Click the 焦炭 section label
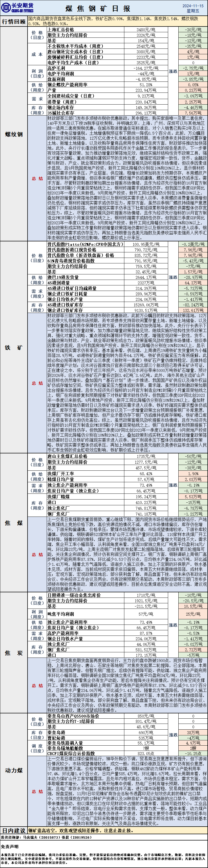Image resolution: width=208 pixels, height=868 pixels. tap(14, 653)
